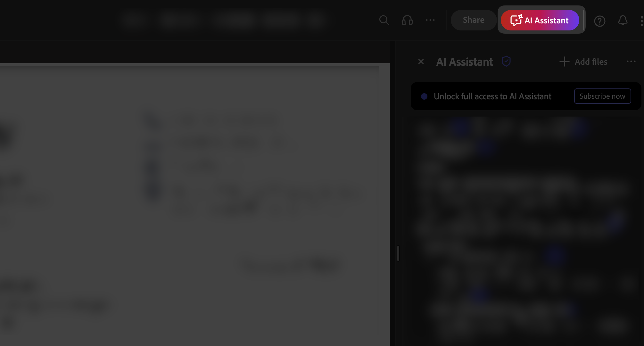Close the AI Assistant panel
This screenshot has height=346, width=644.
click(421, 62)
